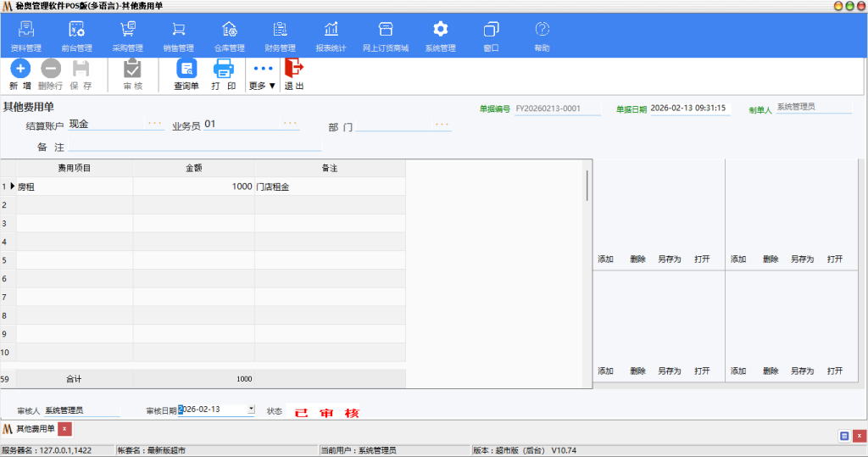Open 系统管理 gear settings module

pos(440,36)
